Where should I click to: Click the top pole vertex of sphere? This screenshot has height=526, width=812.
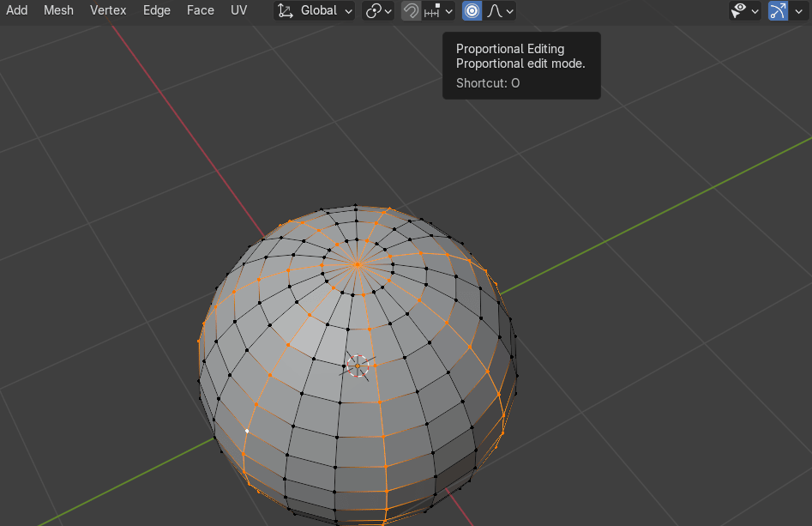(x=358, y=264)
